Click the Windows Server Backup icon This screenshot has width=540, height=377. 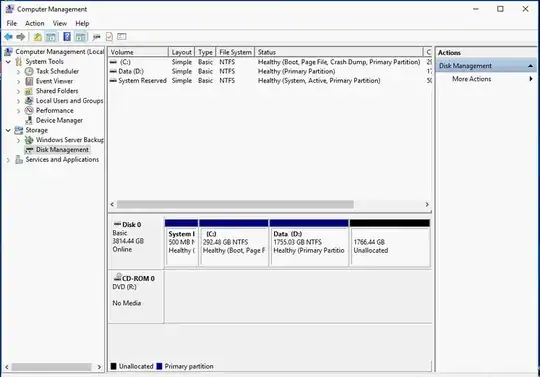(29, 140)
